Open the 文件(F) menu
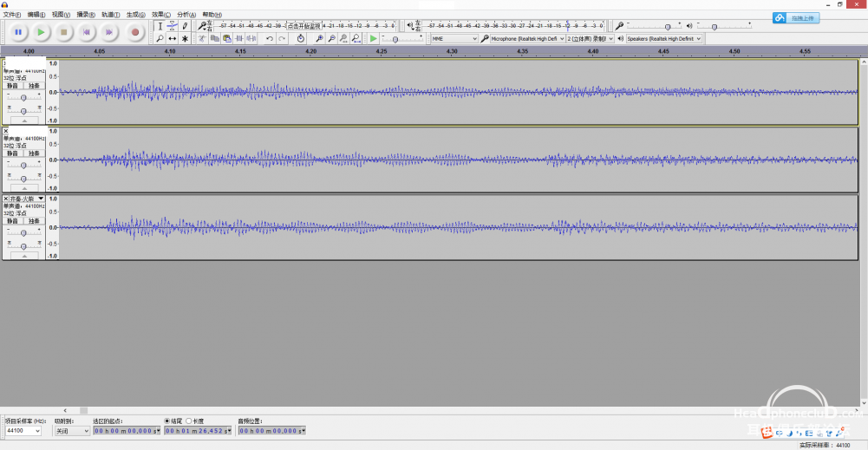Image resolution: width=868 pixels, height=450 pixels. point(11,15)
